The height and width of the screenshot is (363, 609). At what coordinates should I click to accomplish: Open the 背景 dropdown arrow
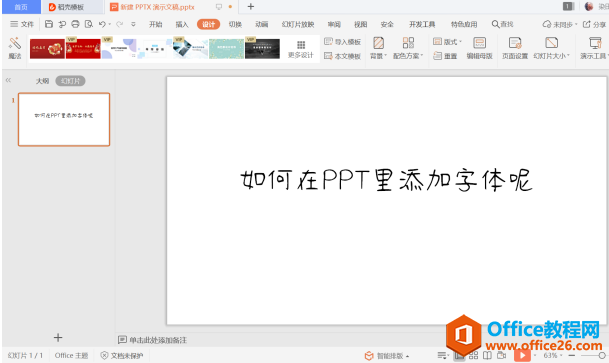point(385,56)
